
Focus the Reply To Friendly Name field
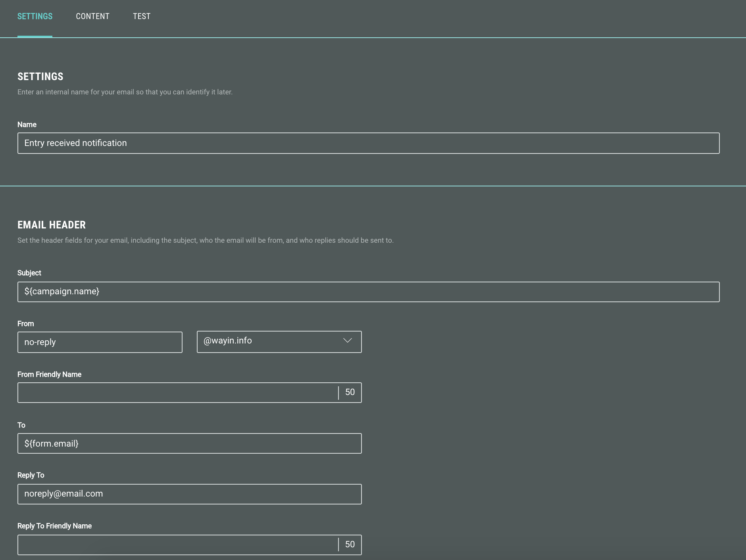pos(178,545)
